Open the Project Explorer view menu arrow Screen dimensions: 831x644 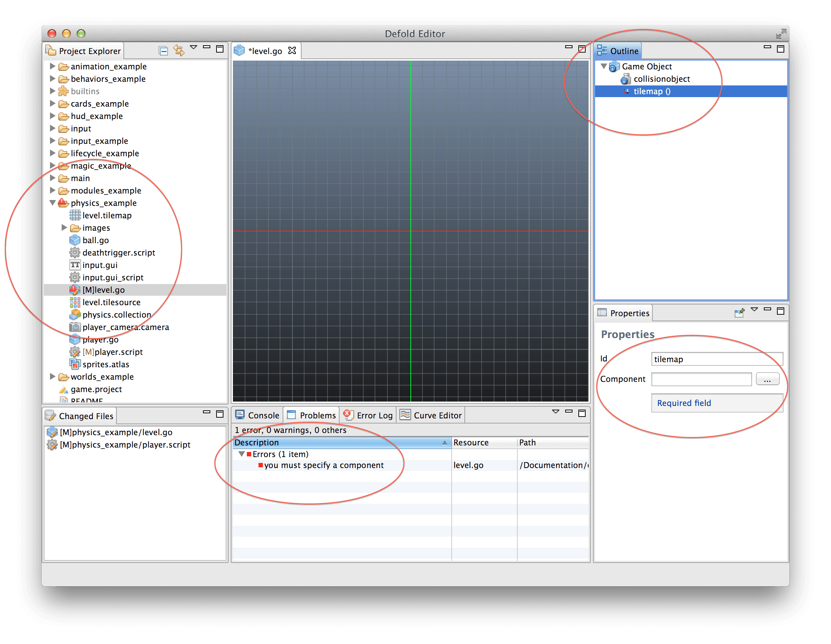tap(194, 47)
